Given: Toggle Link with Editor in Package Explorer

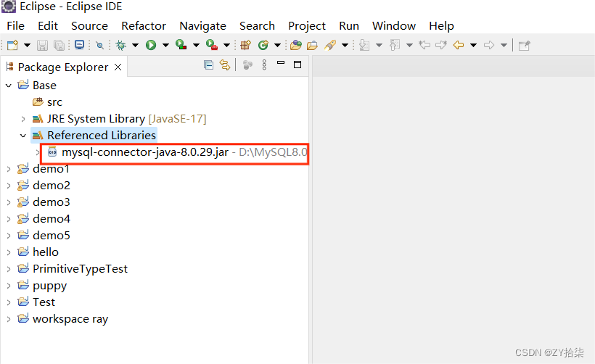Looking at the screenshot, I should 225,65.
